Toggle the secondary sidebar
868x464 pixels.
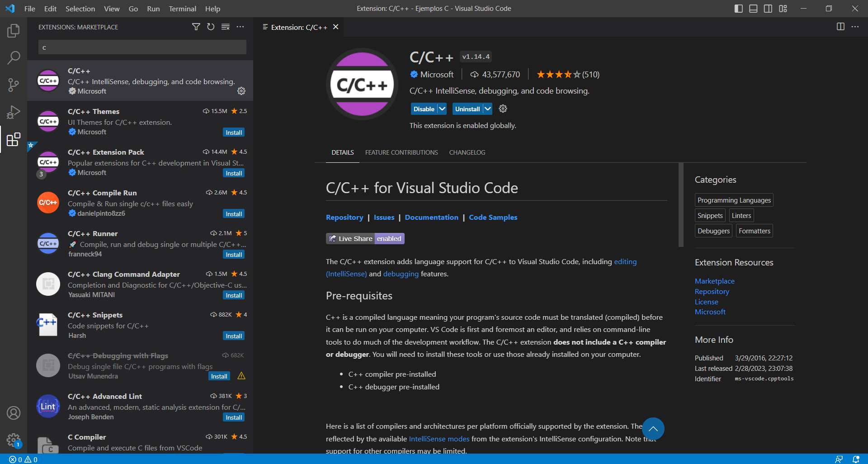pos(768,8)
